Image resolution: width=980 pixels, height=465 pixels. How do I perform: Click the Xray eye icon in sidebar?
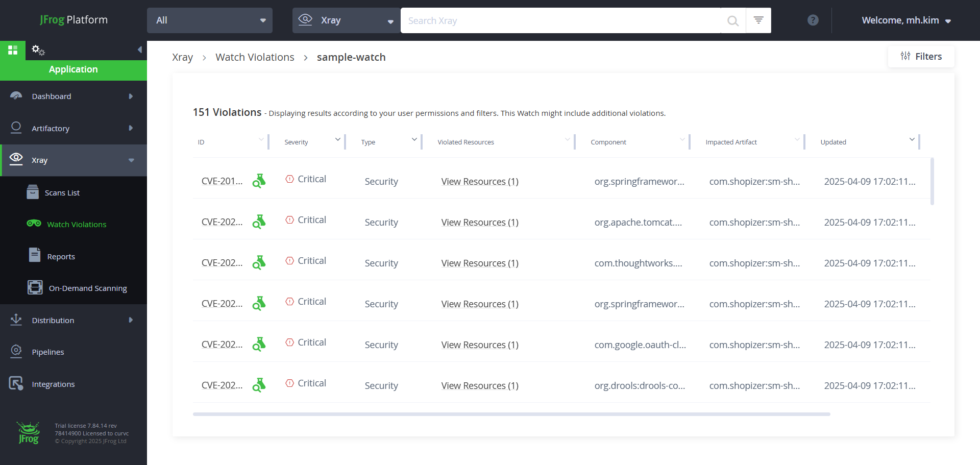pyautogui.click(x=16, y=159)
